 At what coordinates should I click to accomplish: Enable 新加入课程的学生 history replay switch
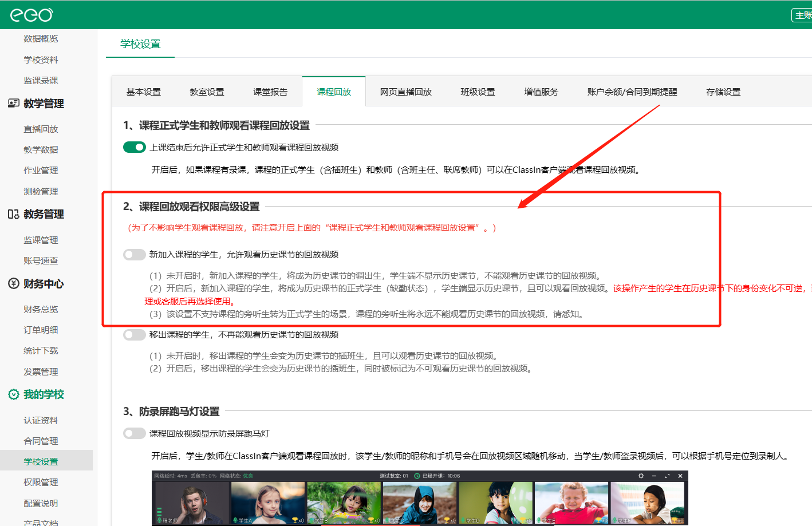click(135, 254)
